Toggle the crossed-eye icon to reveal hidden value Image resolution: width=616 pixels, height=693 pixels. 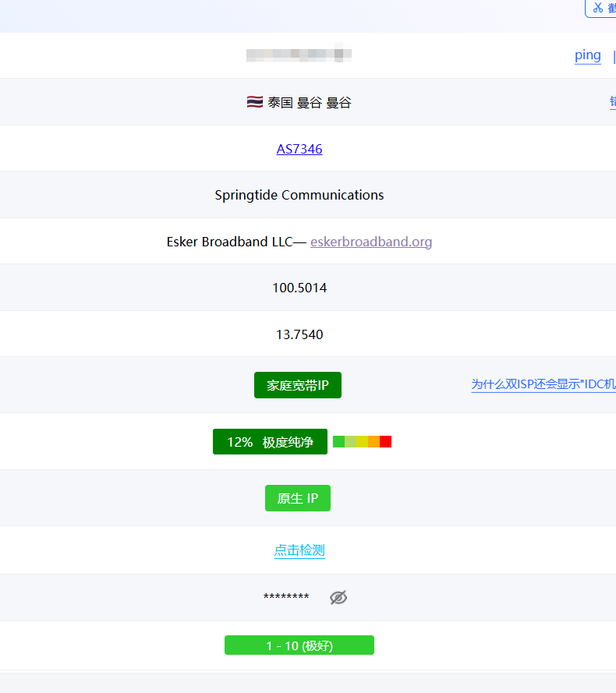tap(338, 597)
